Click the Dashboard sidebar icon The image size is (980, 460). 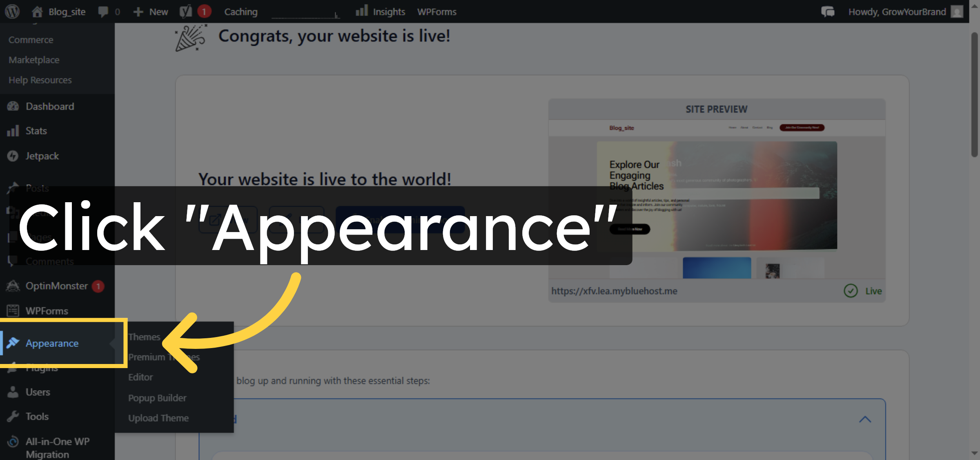pos(13,106)
